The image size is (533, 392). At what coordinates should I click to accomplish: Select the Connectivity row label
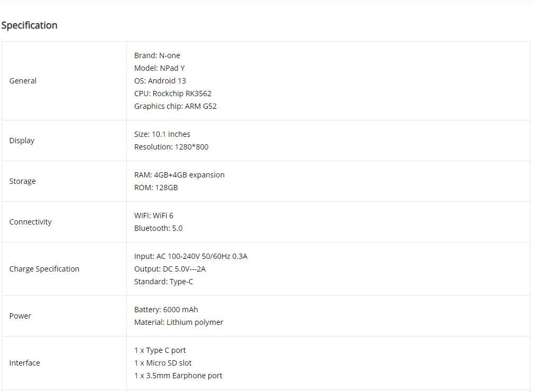30,222
